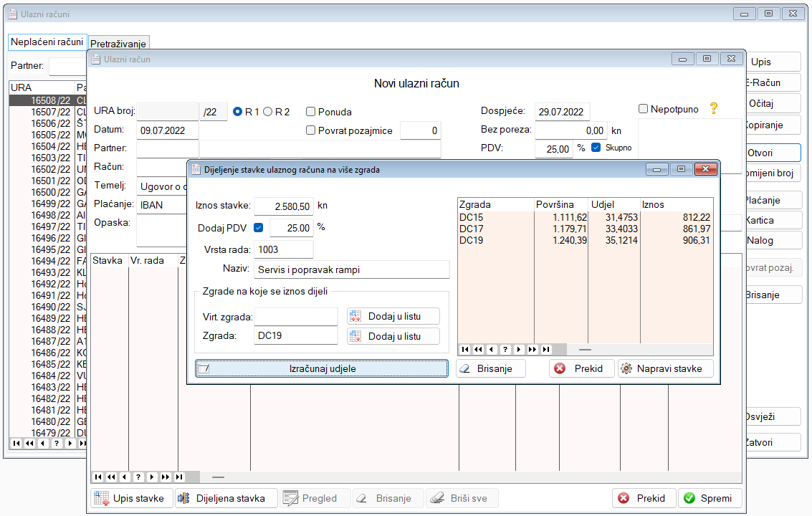
Task: Click Dijeljena stavka at bottom toolbar
Action: tap(226, 498)
